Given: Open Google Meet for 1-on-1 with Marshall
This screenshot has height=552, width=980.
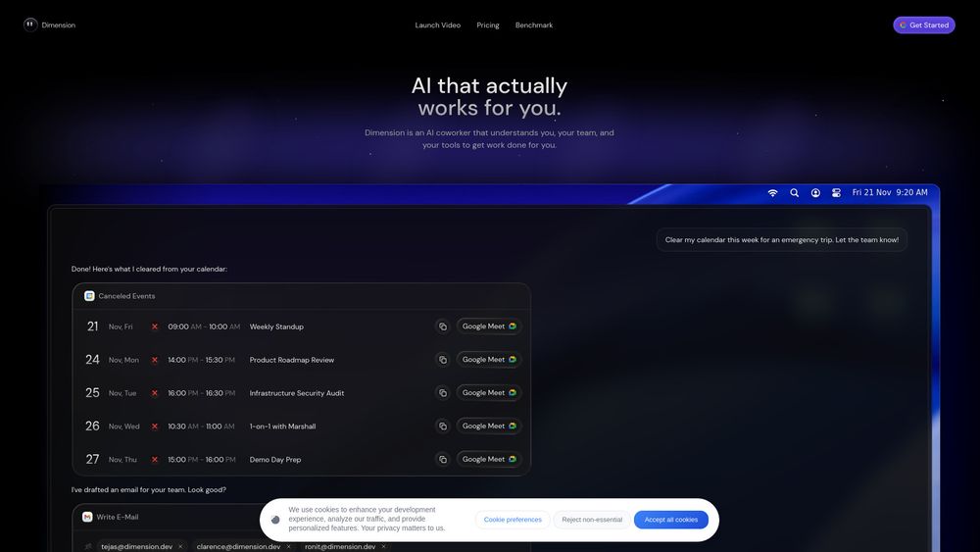Looking at the screenshot, I should (489, 426).
